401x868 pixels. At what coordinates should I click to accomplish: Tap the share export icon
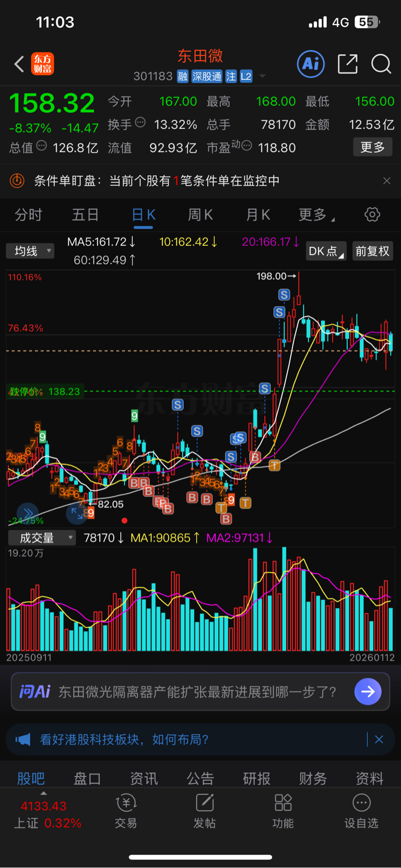(348, 64)
